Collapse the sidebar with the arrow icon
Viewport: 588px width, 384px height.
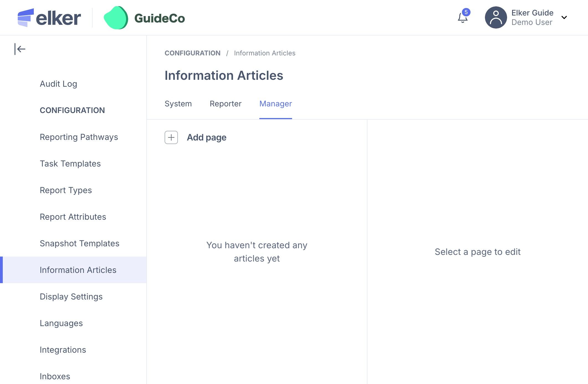pos(20,49)
